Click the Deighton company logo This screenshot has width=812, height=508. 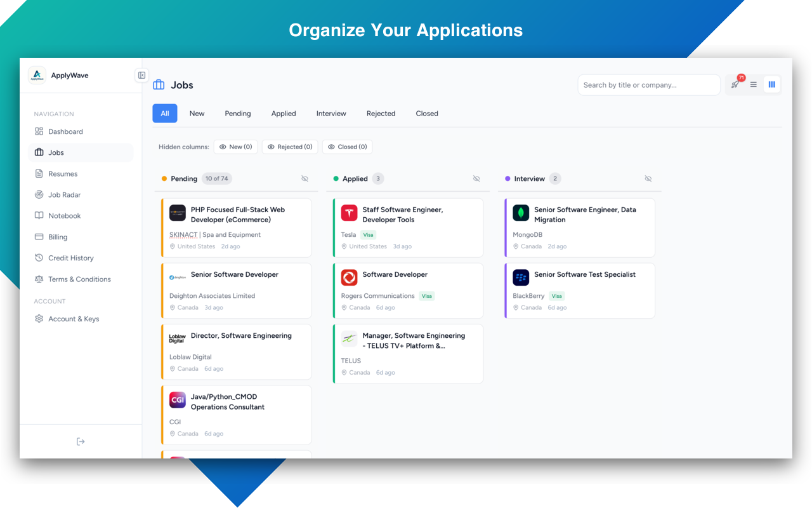[x=178, y=277]
